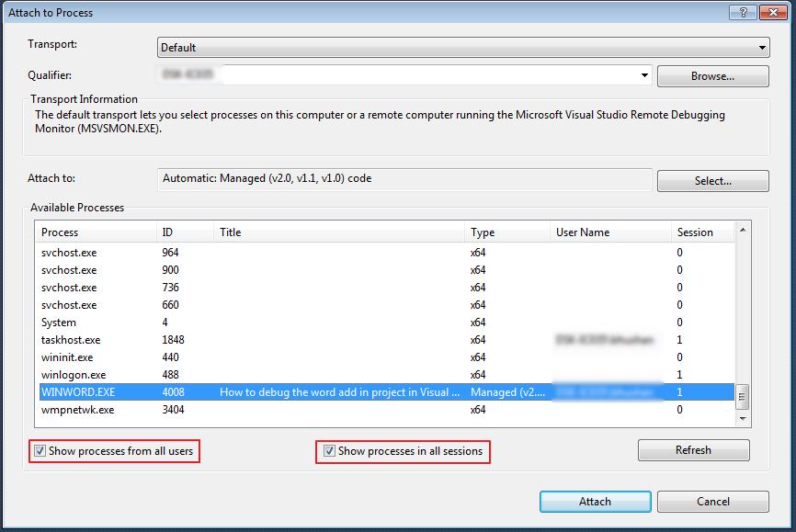Click the Browse button
This screenshot has height=532, width=796.
tap(712, 75)
